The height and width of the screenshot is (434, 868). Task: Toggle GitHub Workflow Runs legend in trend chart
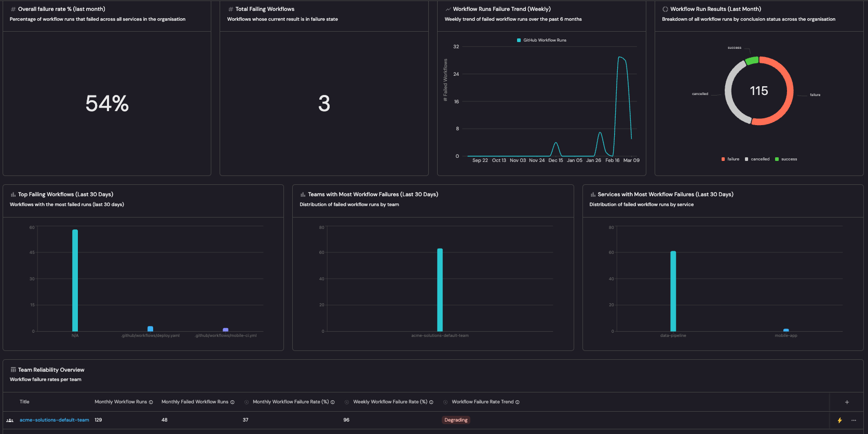[x=541, y=40]
